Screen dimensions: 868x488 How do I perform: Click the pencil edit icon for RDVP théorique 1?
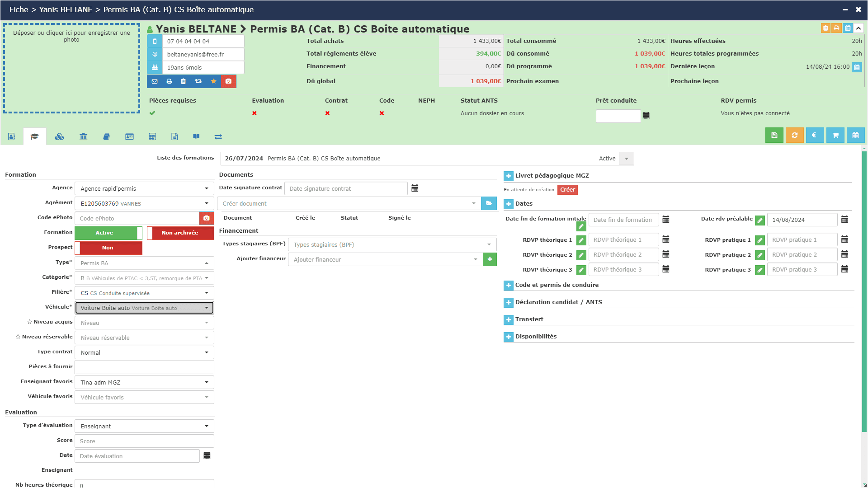581,240
